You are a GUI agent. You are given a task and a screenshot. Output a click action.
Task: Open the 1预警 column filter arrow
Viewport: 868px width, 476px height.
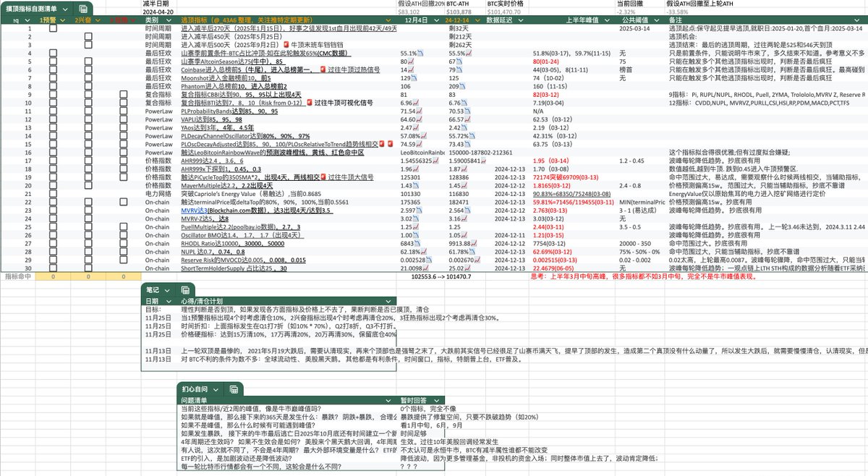pos(64,20)
